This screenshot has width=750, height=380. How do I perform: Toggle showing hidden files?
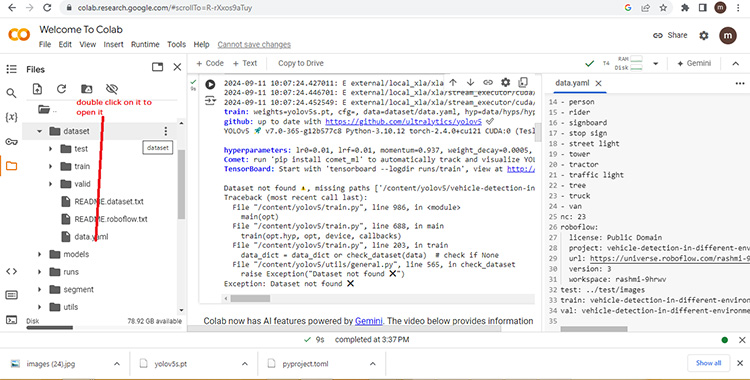pyautogui.click(x=112, y=89)
